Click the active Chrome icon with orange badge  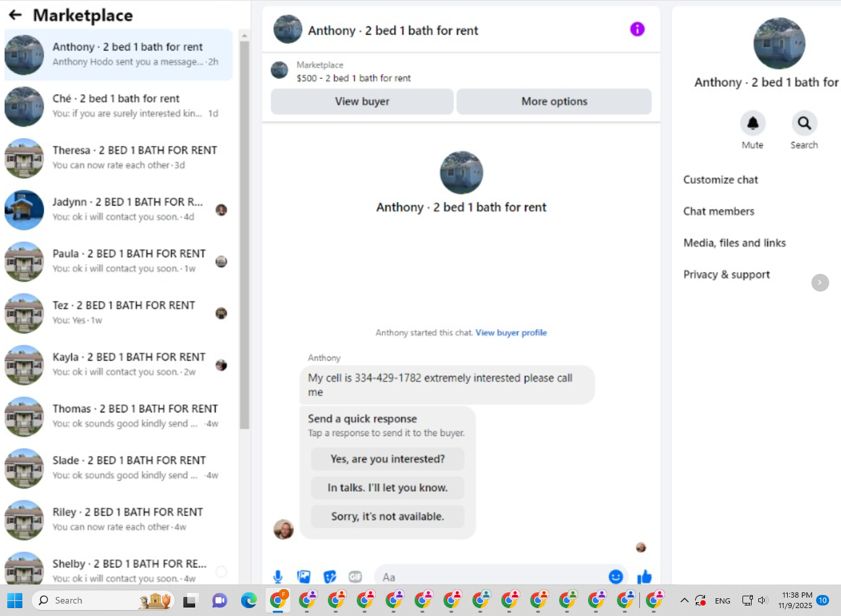[x=279, y=600]
